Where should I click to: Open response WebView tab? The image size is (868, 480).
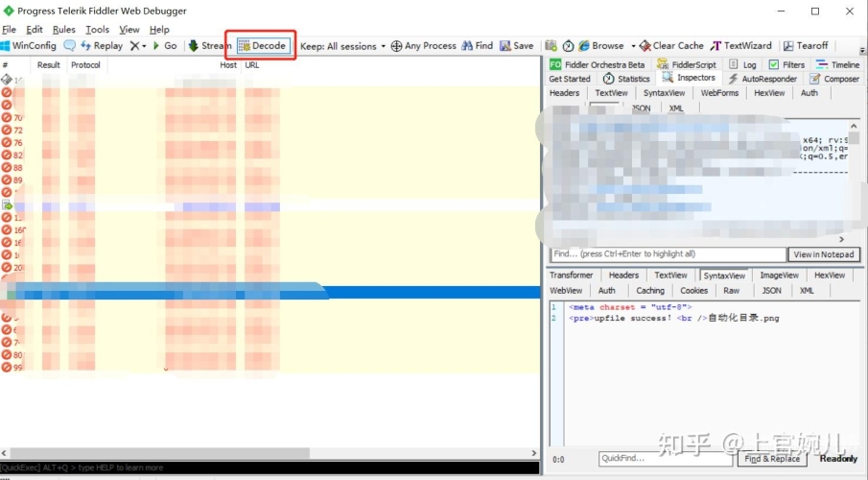[566, 291]
